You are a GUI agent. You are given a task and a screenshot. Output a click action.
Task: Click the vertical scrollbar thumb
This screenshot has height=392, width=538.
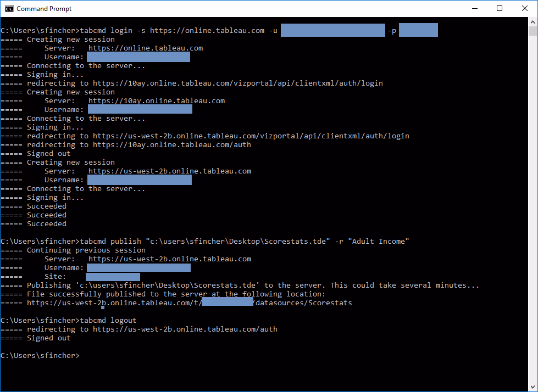(x=533, y=31)
